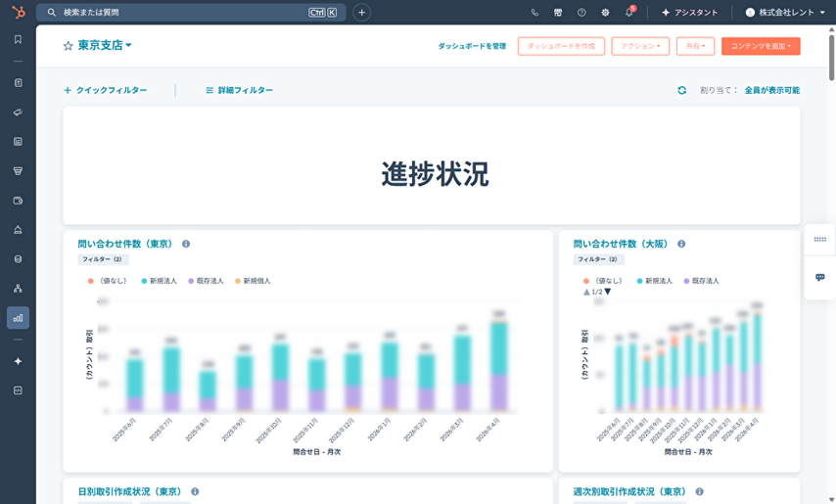836x504 pixels.
Task: Open the reporting bar chart sidebar icon
Action: (x=19, y=318)
